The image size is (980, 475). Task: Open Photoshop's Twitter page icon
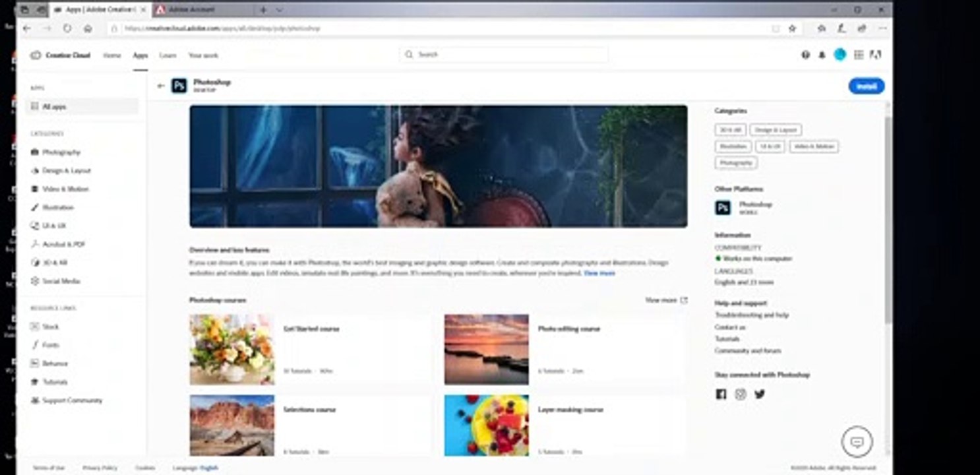760,394
